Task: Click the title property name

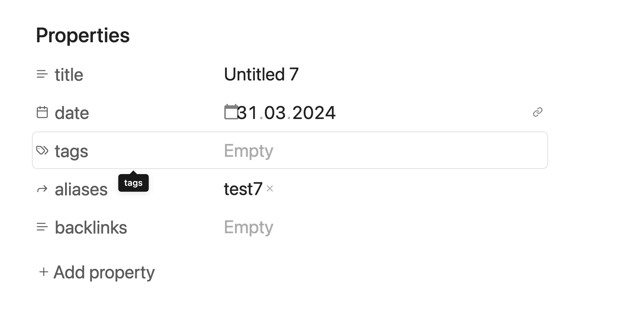Action: click(69, 75)
